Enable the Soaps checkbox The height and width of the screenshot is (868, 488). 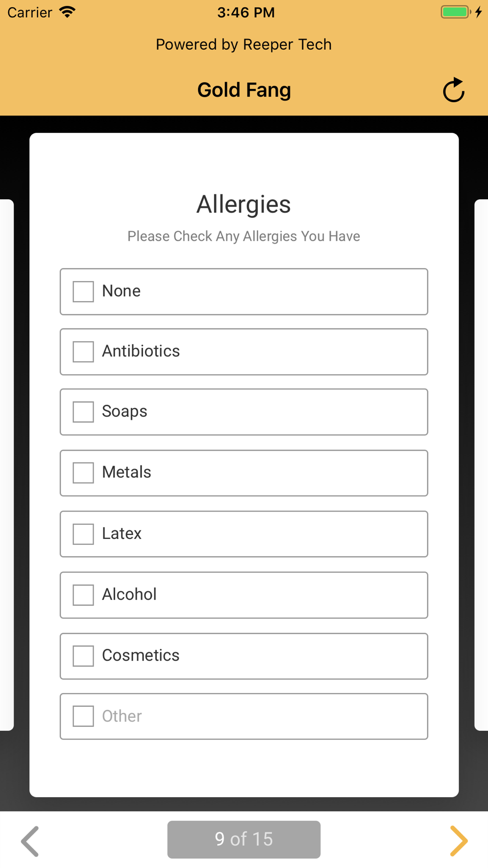click(x=83, y=412)
